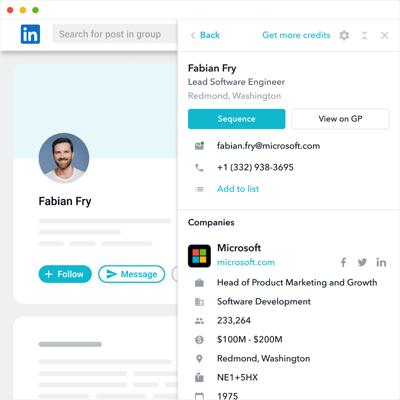Open settings gear in extension panel
The width and height of the screenshot is (400, 400).
344,35
